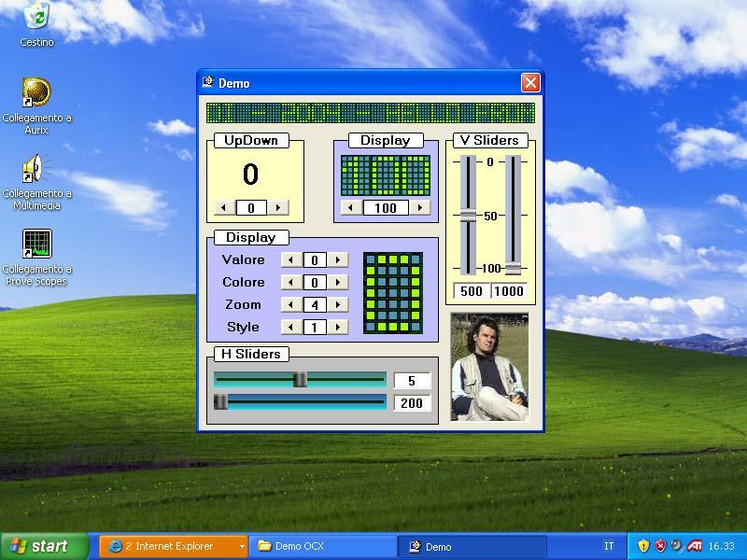The width and height of the screenshot is (747, 560).
Task: Open the Cestino recycle bin icon
Action: pos(36,17)
